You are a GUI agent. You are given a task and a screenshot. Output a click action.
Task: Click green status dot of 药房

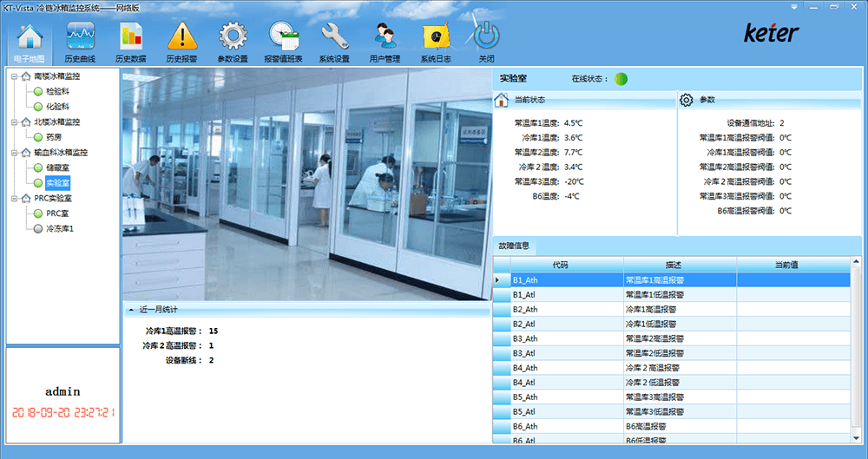(37, 137)
